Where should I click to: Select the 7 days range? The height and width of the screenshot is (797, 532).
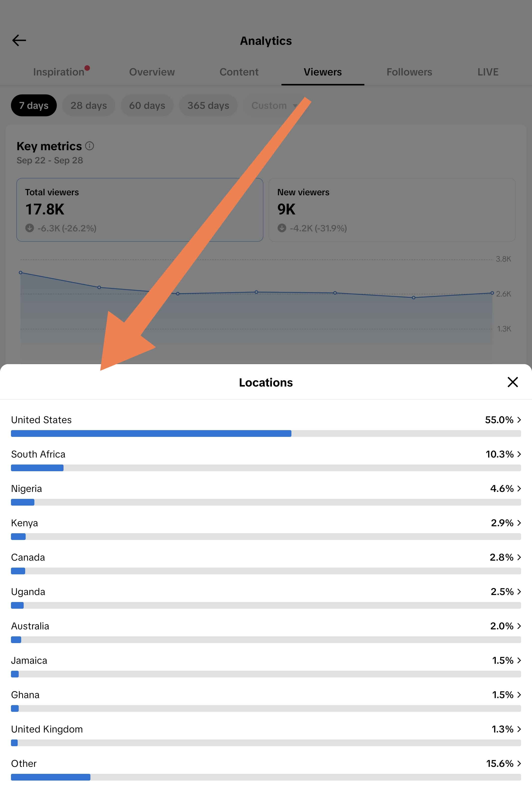[34, 106]
